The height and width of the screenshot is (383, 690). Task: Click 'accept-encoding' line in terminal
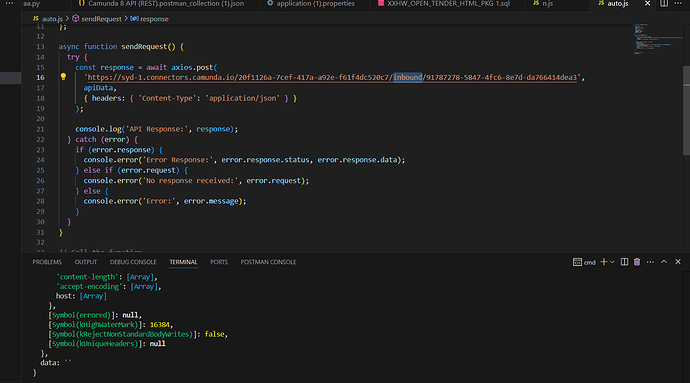[x=109, y=287]
